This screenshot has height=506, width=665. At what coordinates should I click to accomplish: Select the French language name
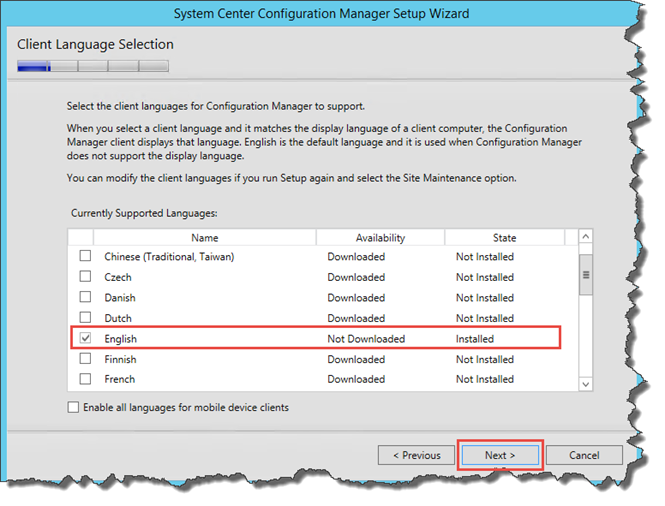point(120,379)
